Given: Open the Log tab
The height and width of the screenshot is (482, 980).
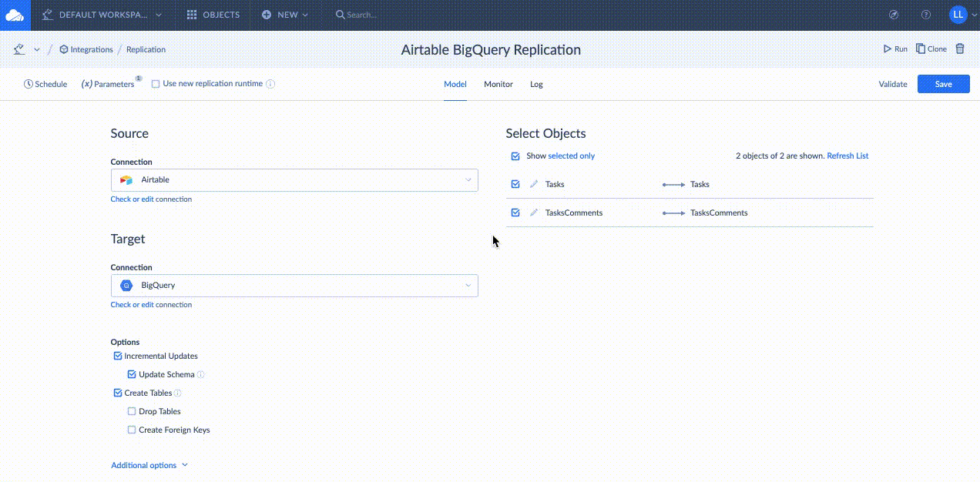Looking at the screenshot, I should click(536, 84).
